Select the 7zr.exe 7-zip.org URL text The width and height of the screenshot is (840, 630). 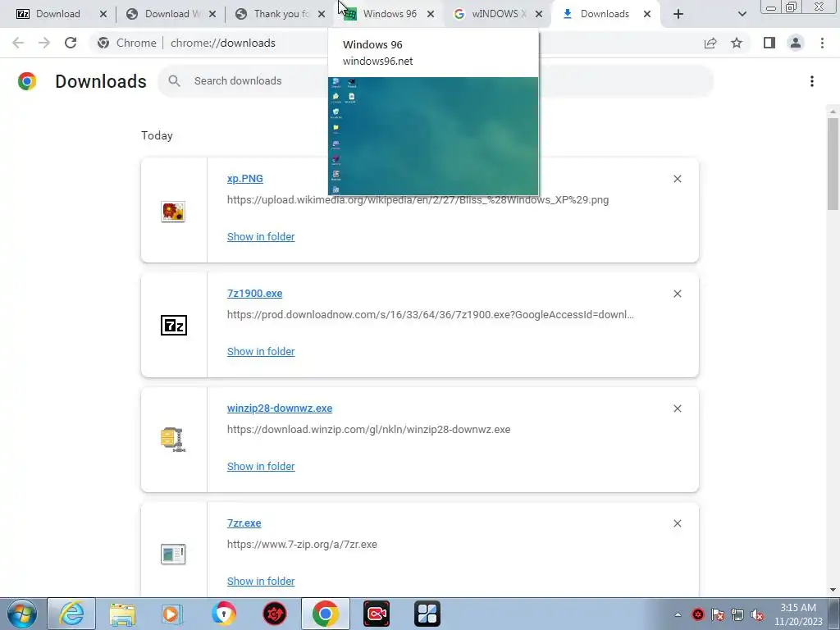pos(302,545)
